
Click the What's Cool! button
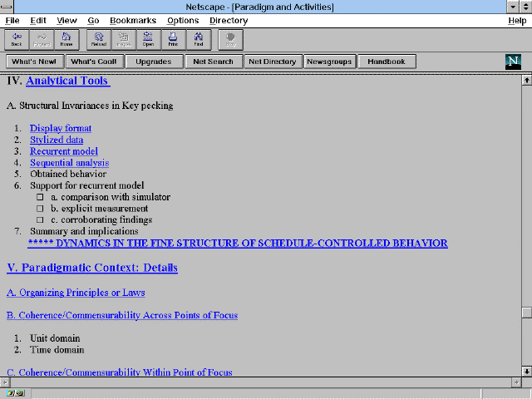click(x=94, y=62)
